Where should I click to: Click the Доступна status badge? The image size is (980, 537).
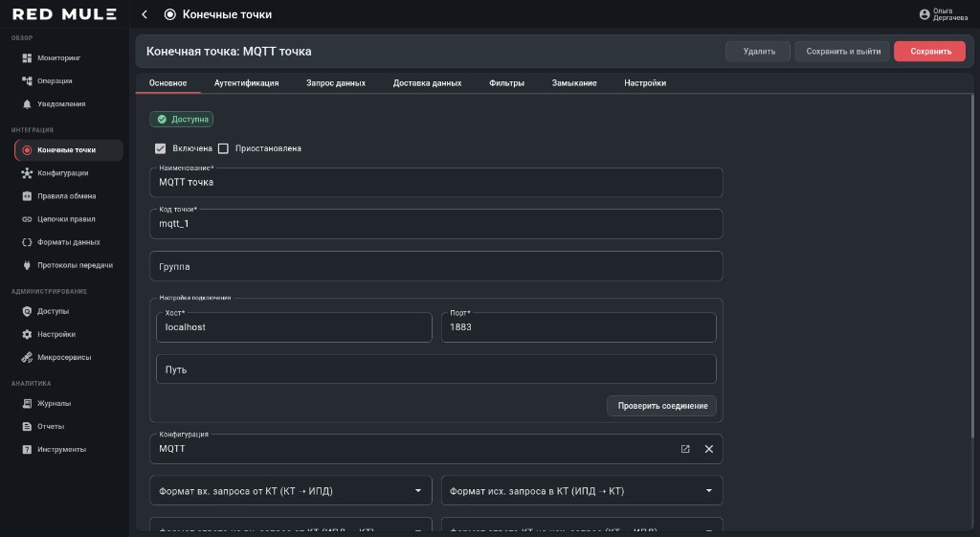coord(181,119)
